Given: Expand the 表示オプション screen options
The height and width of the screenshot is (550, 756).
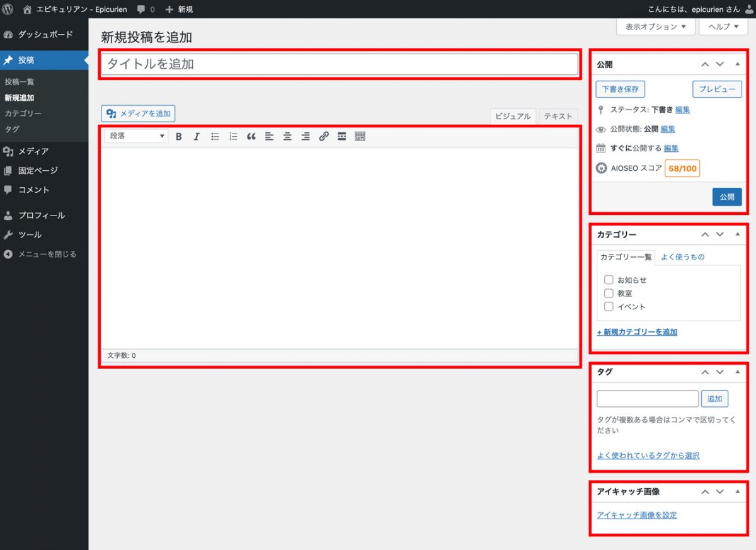Looking at the screenshot, I should [x=655, y=27].
